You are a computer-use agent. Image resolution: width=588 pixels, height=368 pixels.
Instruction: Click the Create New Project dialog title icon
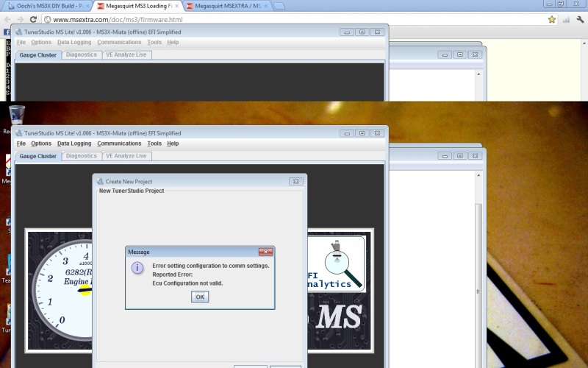pyautogui.click(x=100, y=181)
